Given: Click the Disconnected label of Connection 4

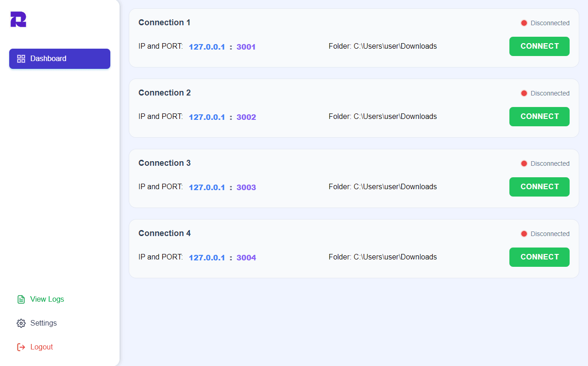Looking at the screenshot, I should (x=550, y=234).
